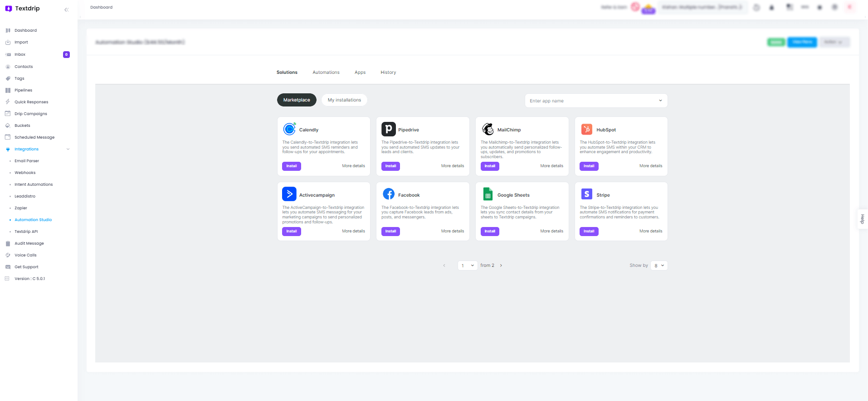868x401 pixels.
Task: View More details for Calendly
Action: click(x=353, y=166)
